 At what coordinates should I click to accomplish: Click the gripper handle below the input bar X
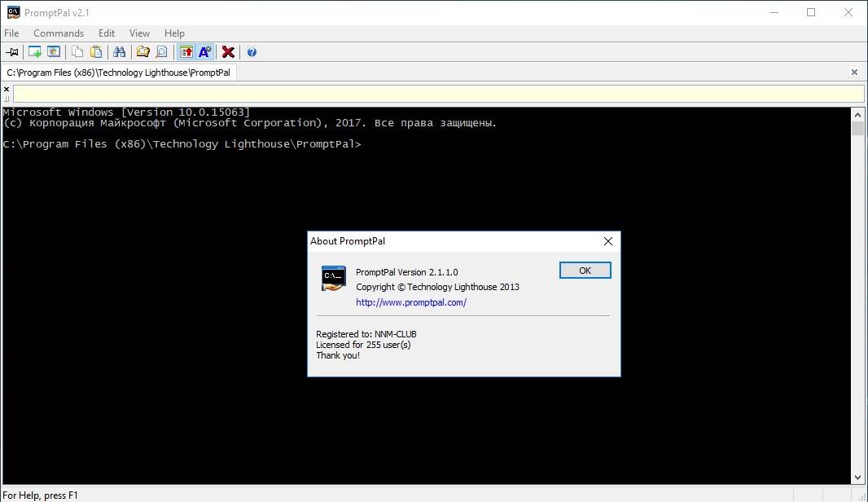click(x=7, y=99)
